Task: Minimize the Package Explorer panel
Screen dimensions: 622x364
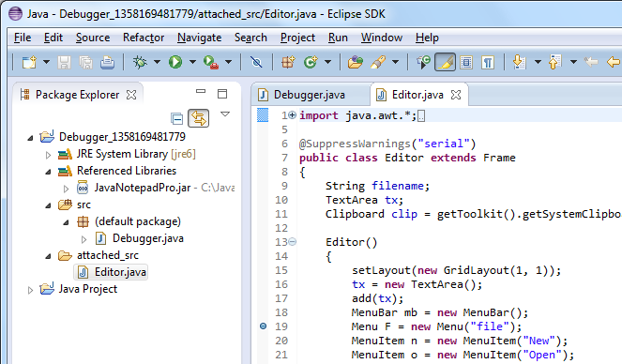Action: pyautogui.click(x=201, y=92)
